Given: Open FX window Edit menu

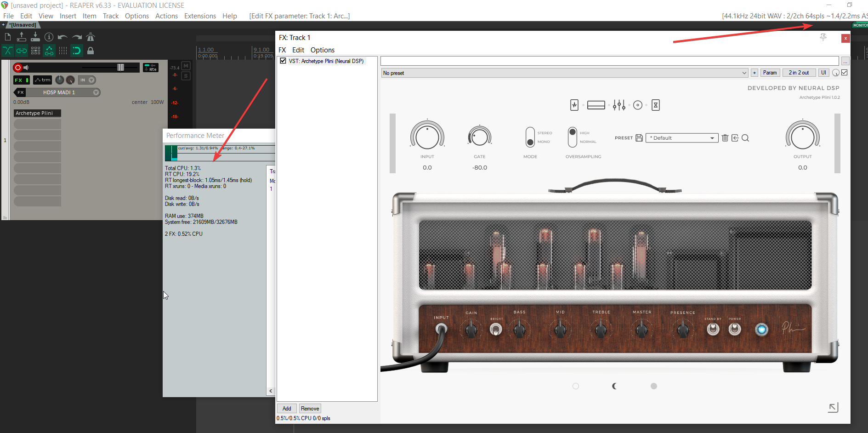Looking at the screenshot, I should tap(298, 50).
